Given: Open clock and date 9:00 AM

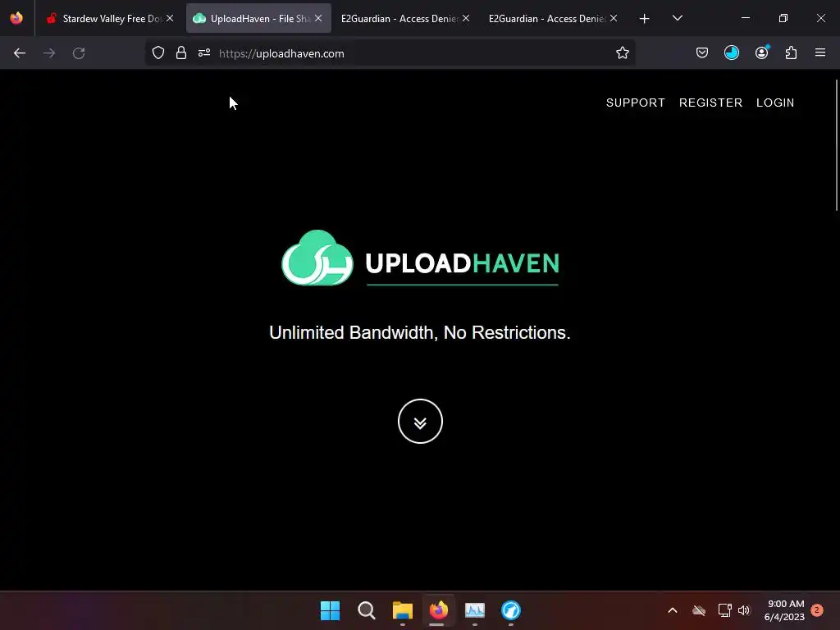Looking at the screenshot, I should [784, 610].
